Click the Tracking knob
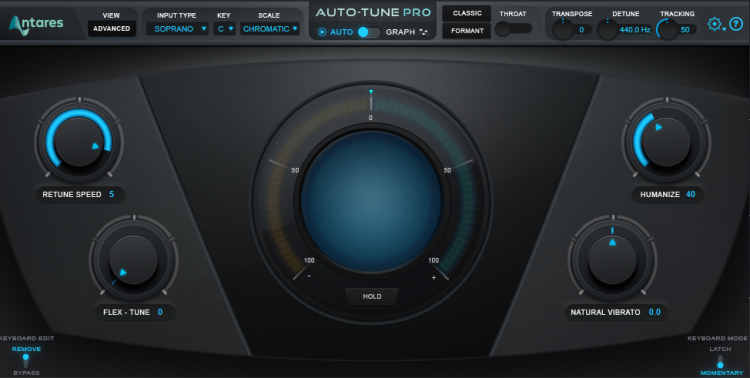This screenshot has width=750, height=378. click(x=667, y=30)
